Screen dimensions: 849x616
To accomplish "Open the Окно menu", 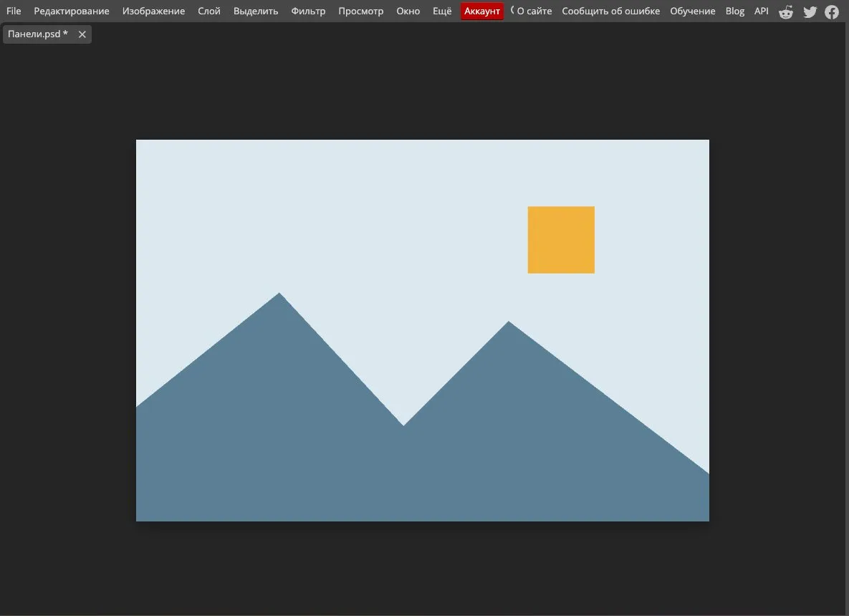I will [x=408, y=11].
